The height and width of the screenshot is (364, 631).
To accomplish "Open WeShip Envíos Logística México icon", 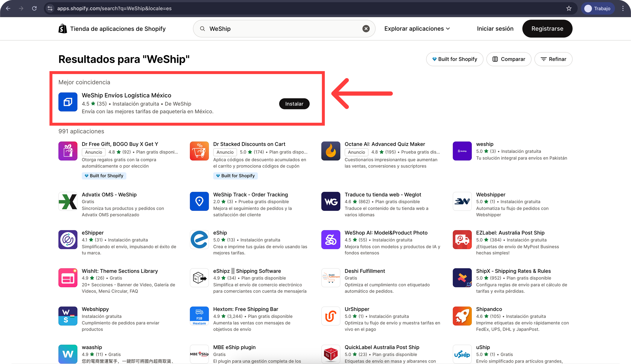I will [x=68, y=102].
